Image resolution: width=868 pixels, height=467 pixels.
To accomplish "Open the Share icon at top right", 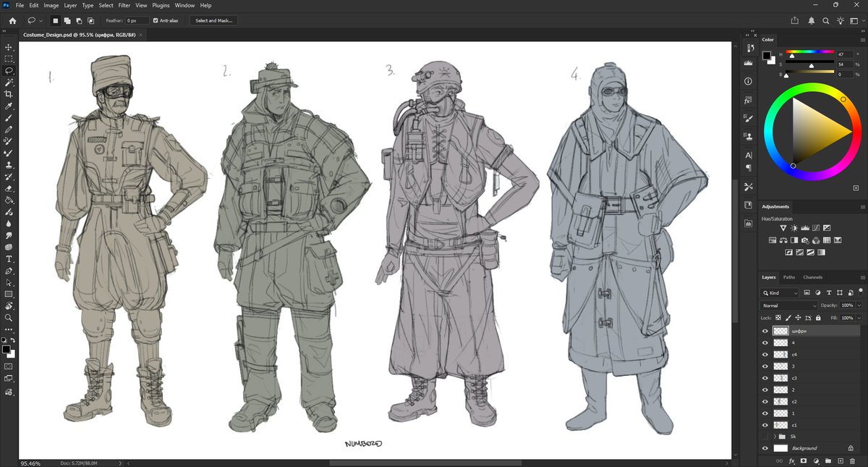I will (x=795, y=20).
